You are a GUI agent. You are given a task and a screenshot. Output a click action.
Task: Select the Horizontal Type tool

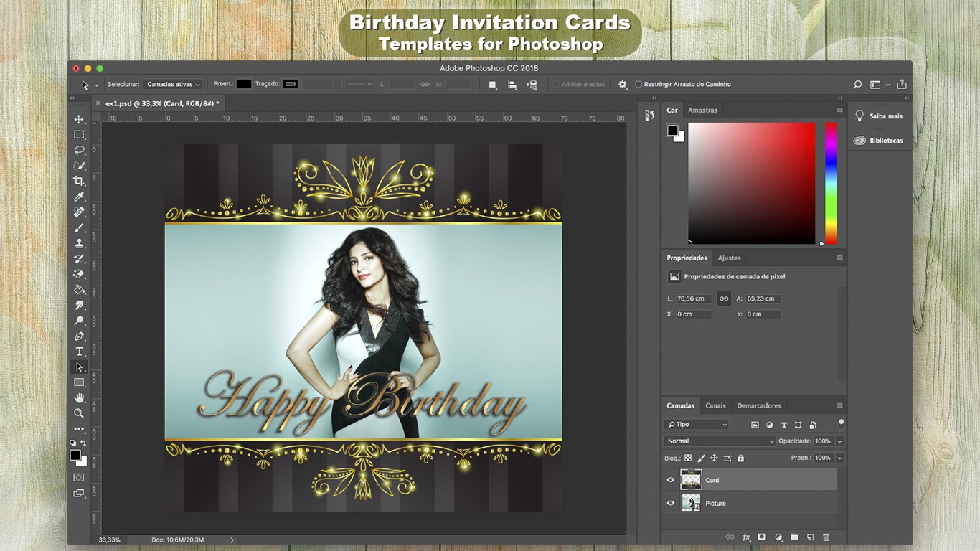pos(79,352)
